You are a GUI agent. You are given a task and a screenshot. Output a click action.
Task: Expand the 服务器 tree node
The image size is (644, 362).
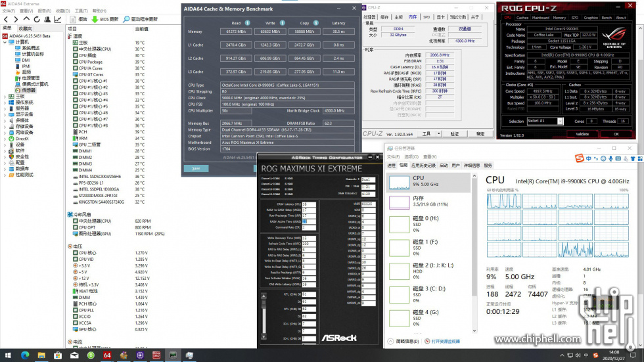click(x=5, y=108)
